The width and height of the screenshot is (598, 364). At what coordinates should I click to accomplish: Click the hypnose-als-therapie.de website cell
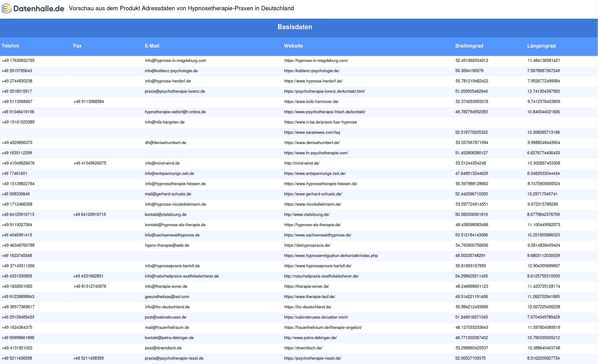pos(313,225)
